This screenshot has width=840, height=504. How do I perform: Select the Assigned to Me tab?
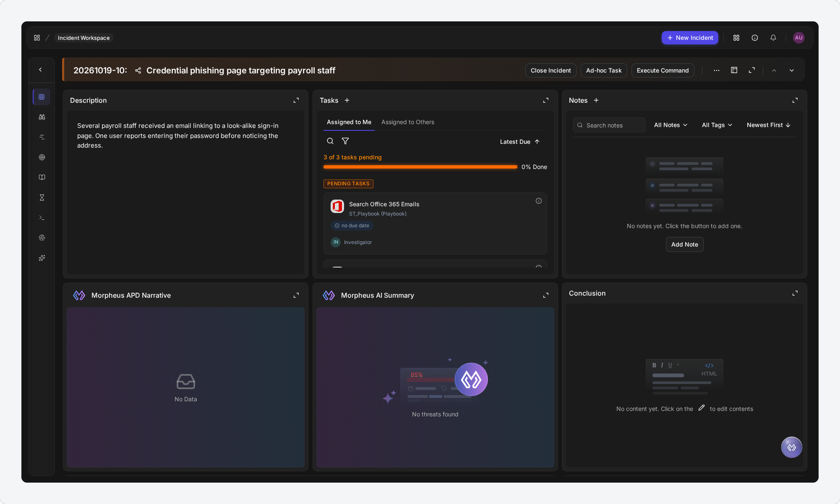(x=349, y=122)
